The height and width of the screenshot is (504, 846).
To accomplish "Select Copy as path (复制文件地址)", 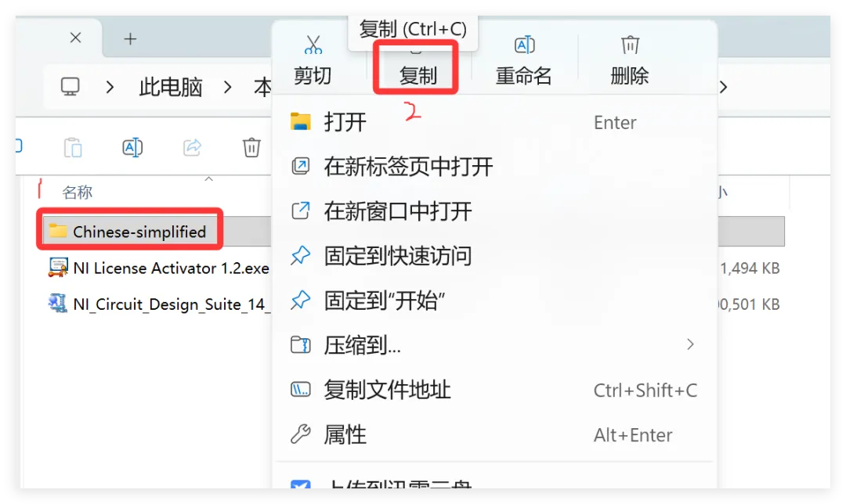I will click(493, 390).
